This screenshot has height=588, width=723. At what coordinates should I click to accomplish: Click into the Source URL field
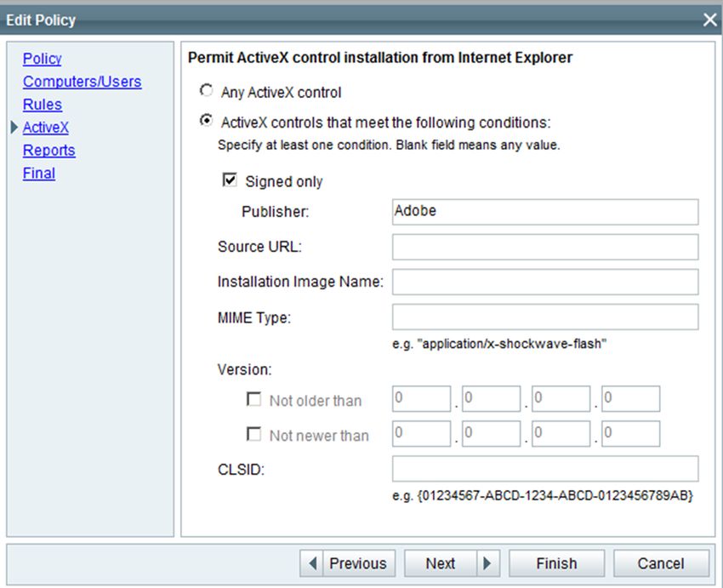click(545, 247)
